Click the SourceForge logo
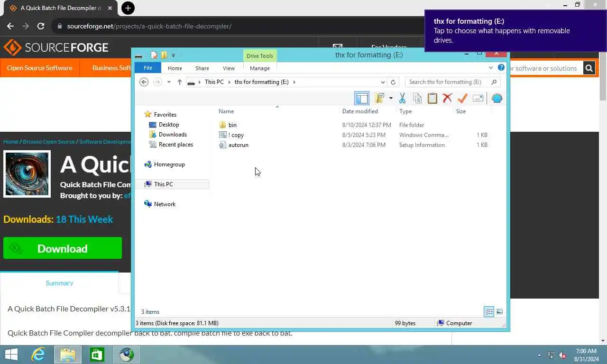The height and width of the screenshot is (364, 607). (x=56, y=47)
